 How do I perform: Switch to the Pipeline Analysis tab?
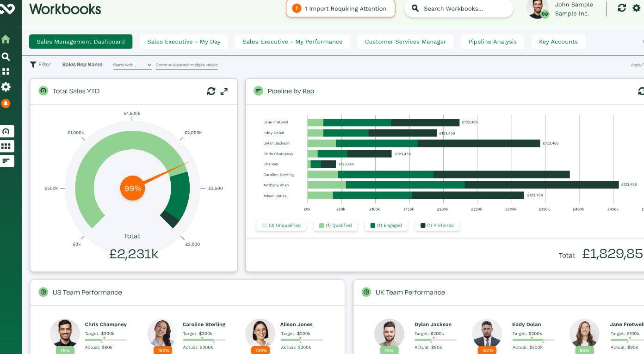tap(492, 42)
